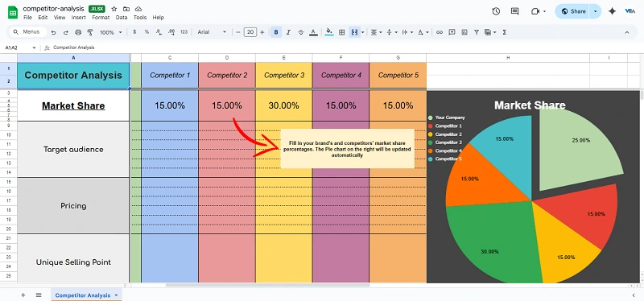Open text rotation dropdown
Viewport: 644px width, 301px height.
(423, 32)
